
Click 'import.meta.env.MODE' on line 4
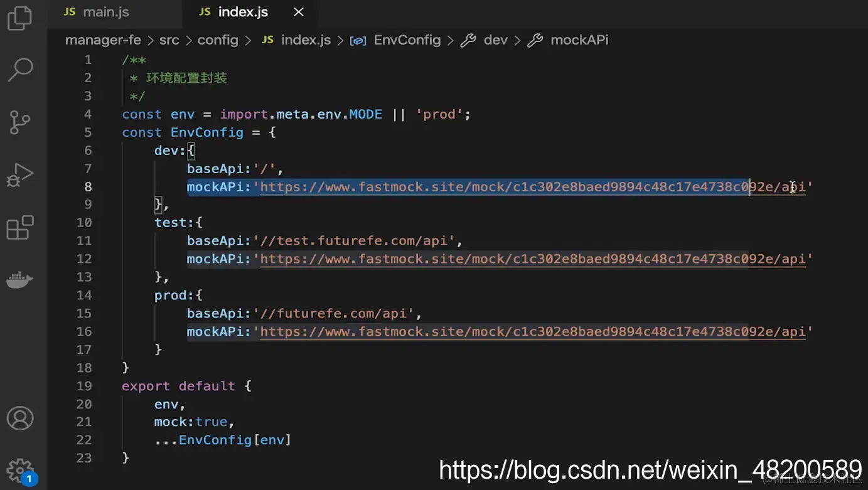[301, 114]
